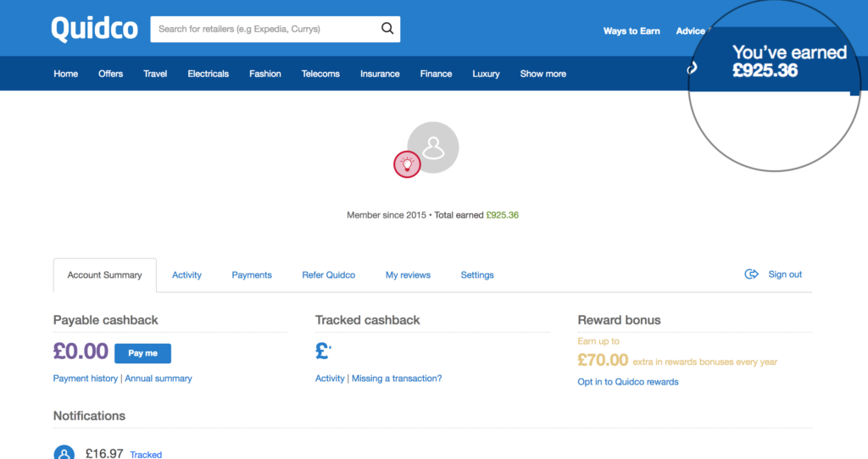Open the Electricals category
This screenshot has height=459, width=868.
pyautogui.click(x=209, y=74)
